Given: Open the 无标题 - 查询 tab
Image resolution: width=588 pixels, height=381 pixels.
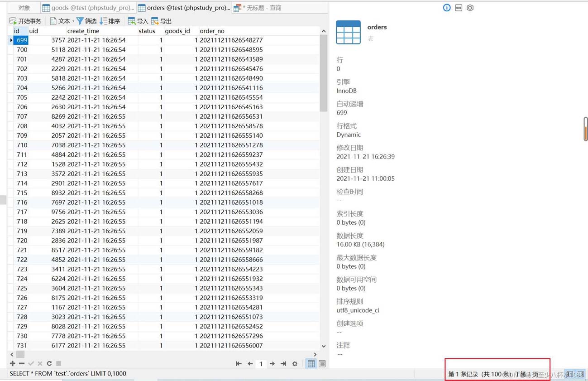Looking at the screenshot, I should (x=258, y=8).
